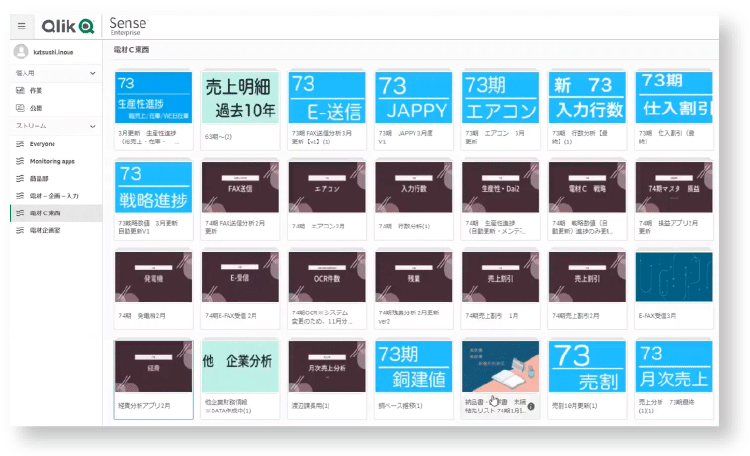The image size is (750, 456).
Task: Open the 生産性・Dai2 app thumbnail
Action: pos(500,187)
